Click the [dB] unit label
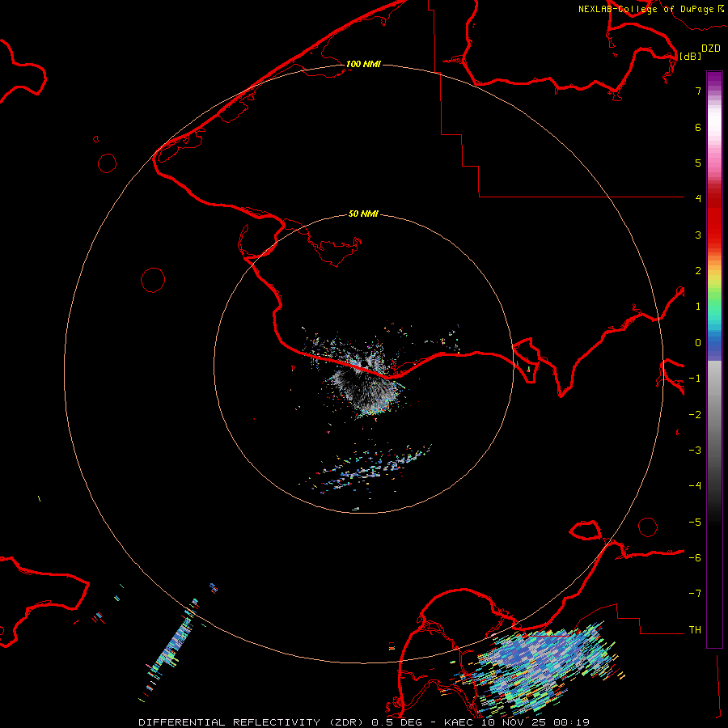Image resolution: width=728 pixels, height=728 pixels. [690, 56]
